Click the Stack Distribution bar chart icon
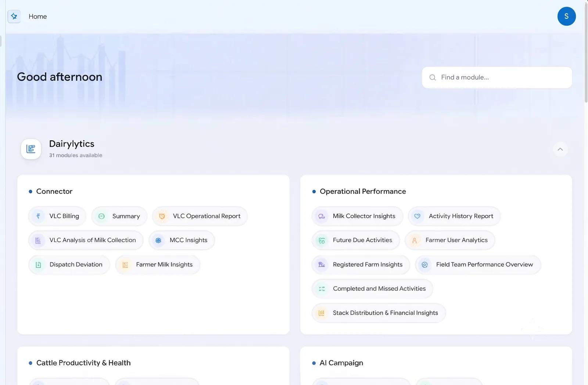Image resolution: width=588 pixels, height=385 pixels. 322,313
